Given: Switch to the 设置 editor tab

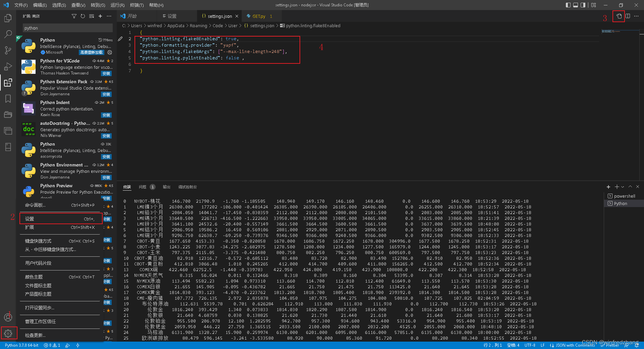Looking at the screenshot, I should [172, 16].
